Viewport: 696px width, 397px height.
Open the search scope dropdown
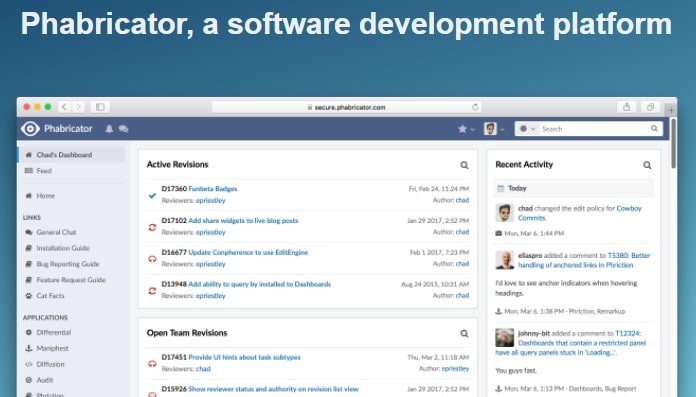(527, 129)
